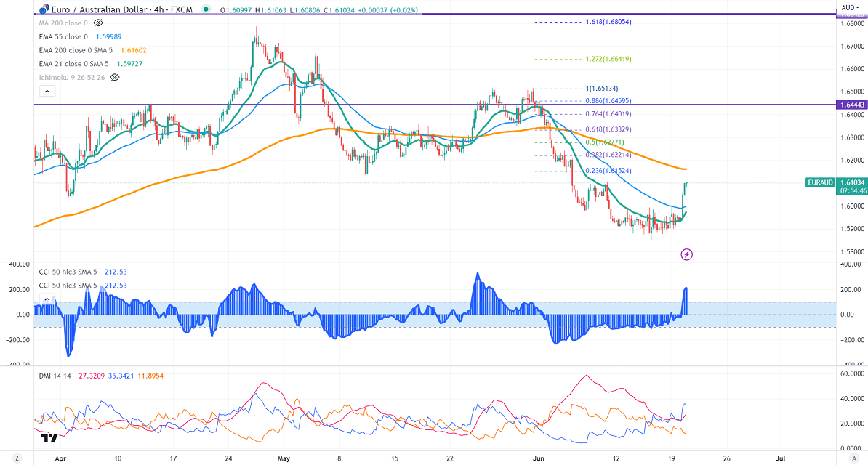
Task: Click the May date on time axis
Action: click(284, 458)
